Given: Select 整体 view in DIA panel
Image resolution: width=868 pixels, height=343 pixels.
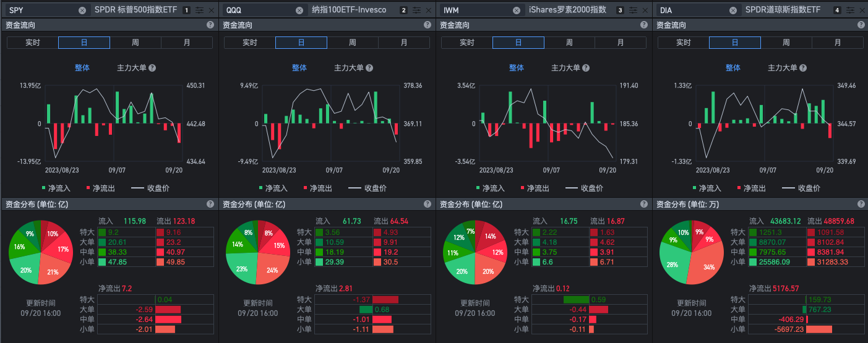Looking at the screenshot, I should click(x=733, y=68).
